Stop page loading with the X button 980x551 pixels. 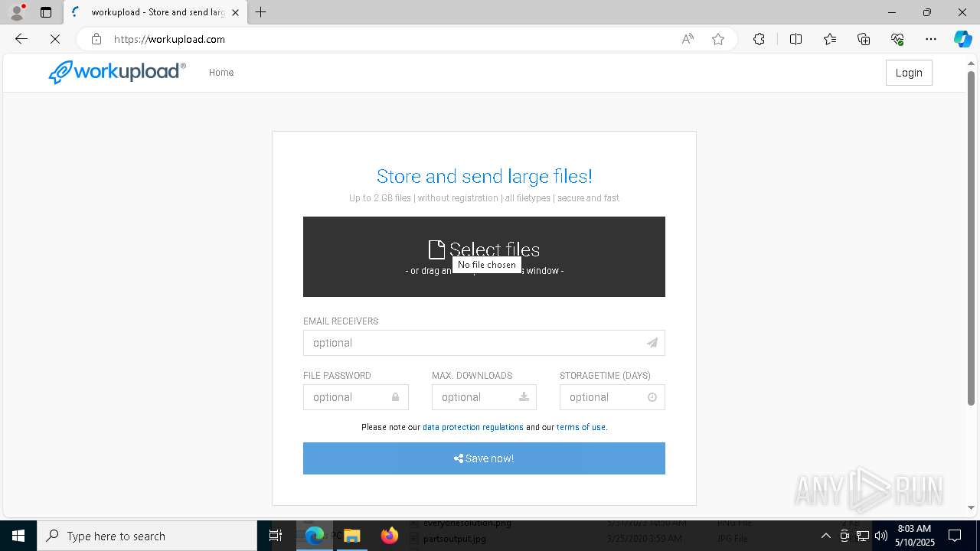click(55, 39)
